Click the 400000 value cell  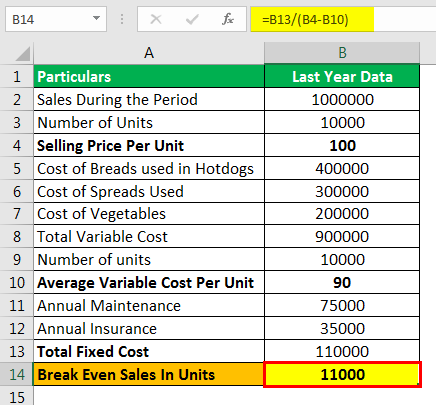point(342,168)
